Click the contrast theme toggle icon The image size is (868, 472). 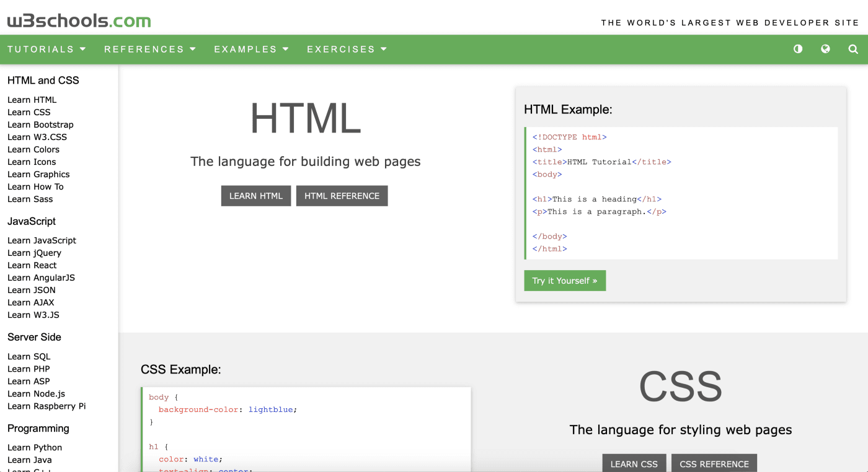click(798, 49)
